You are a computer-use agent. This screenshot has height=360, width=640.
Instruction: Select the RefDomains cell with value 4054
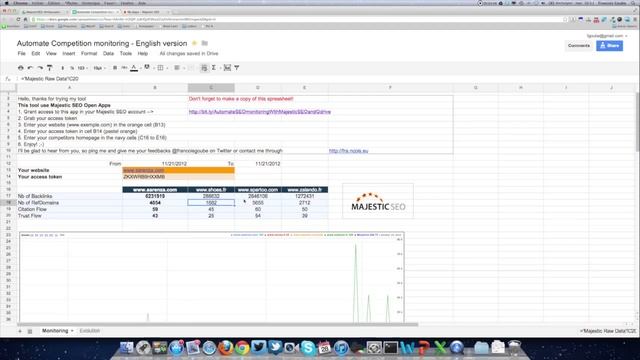coord(155,203)
